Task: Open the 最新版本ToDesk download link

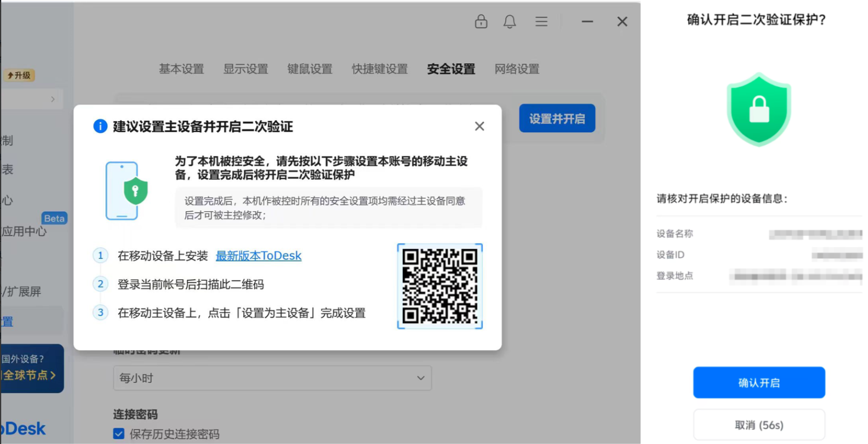Action: (258, 256)
